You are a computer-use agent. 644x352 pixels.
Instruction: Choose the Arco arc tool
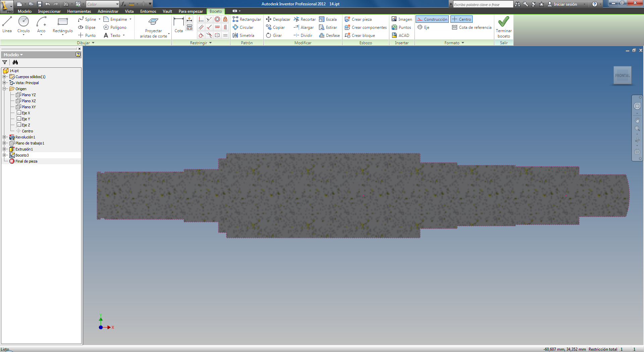pos(41,24)
